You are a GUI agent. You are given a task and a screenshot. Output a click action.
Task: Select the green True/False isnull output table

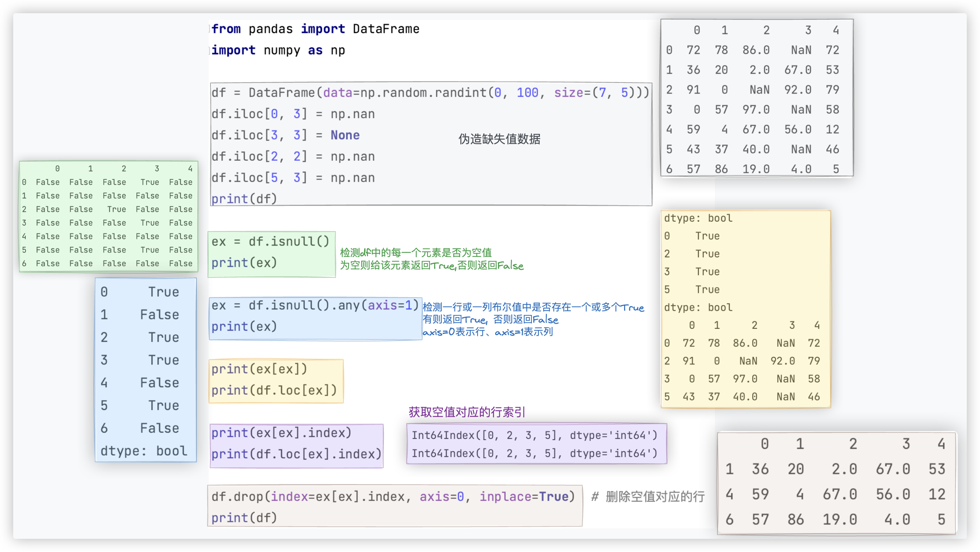(x=108, y=216)
